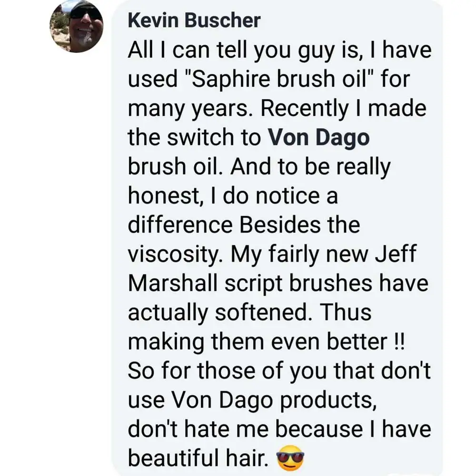This screenshot has width=476, height=476.
Task: Click the word "products," in the comment
Action: click(x=328, y=400)
